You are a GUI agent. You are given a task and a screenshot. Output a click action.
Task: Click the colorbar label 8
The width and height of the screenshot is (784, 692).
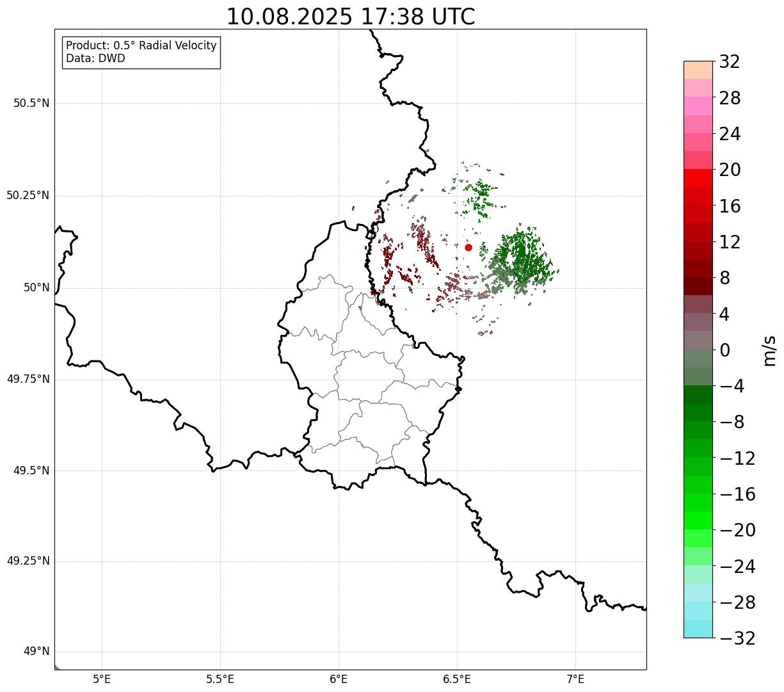724,278
